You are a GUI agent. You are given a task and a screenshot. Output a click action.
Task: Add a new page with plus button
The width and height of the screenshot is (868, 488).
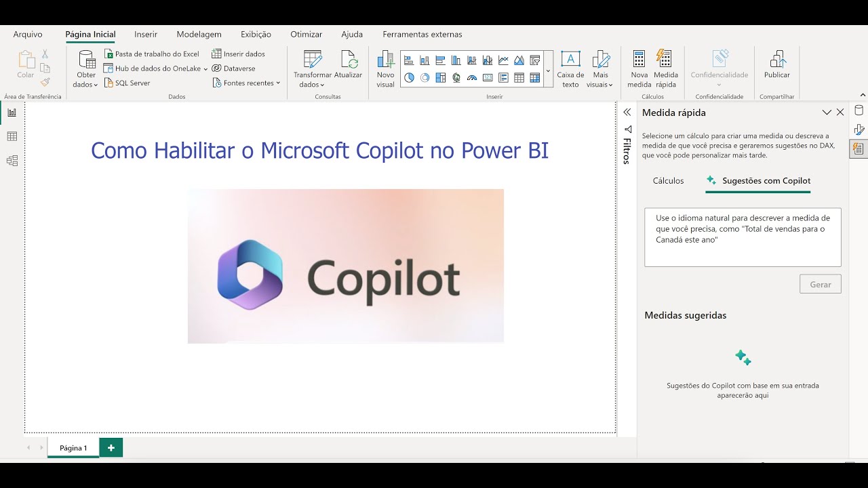[x=111, y=448]
